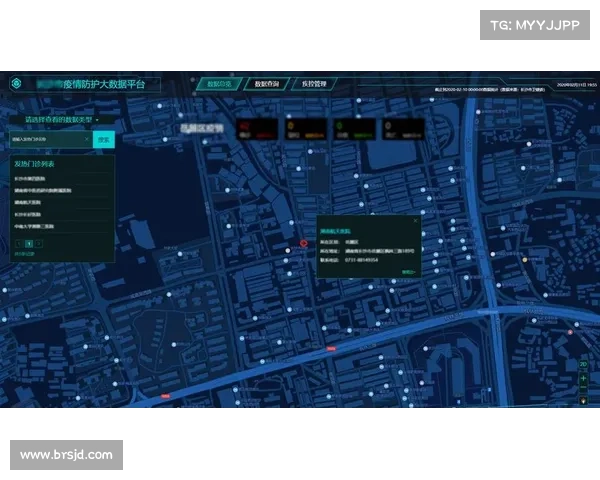Click the red hospital marker on the map
600x480 pixels.
point(305,243)
